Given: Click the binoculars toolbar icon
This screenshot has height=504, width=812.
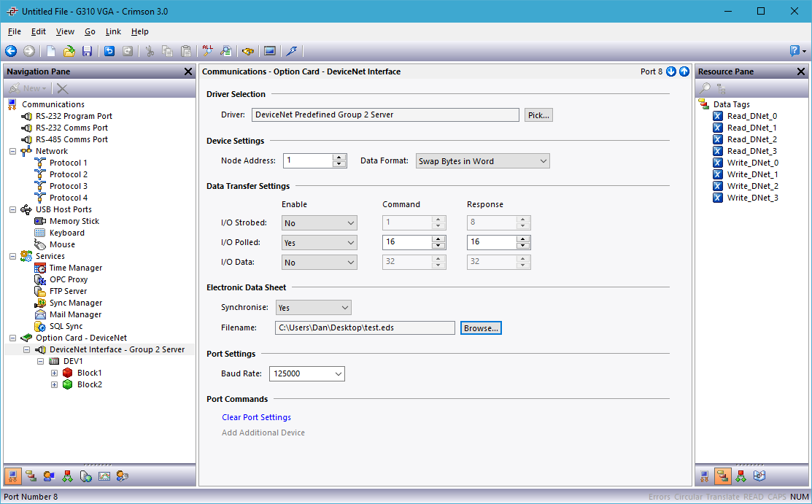Looking at the screenshot, I should click(x=248, y=51).
